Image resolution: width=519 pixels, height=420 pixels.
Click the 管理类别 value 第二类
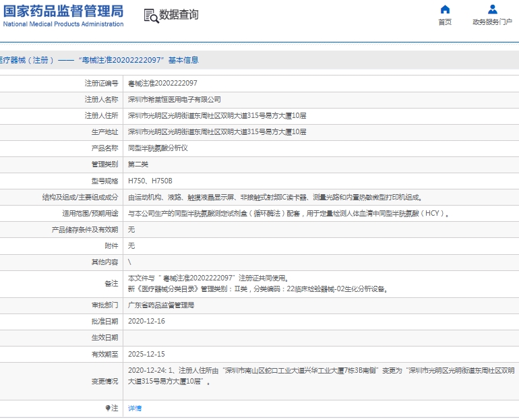click(x=138, y=164)
